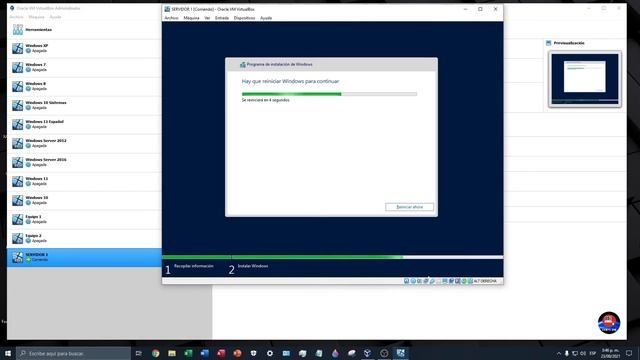Image resolution: width=640 pixels, height=360 pixels.
Task: Open the Archivo menu in SERVIDOR 1 window
Action: pyautogui.click(x=171, y=18)
